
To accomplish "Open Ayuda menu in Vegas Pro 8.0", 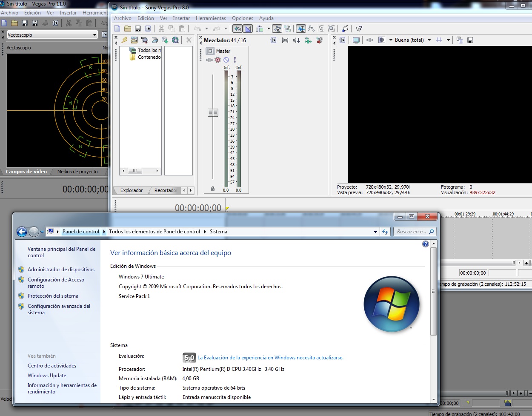I will tap(266, 18).
